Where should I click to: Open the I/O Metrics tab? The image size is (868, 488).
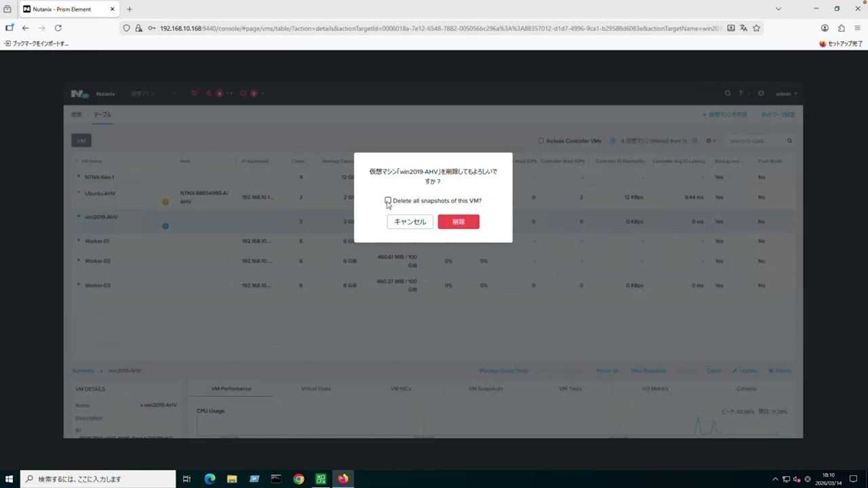pos(655,389)
